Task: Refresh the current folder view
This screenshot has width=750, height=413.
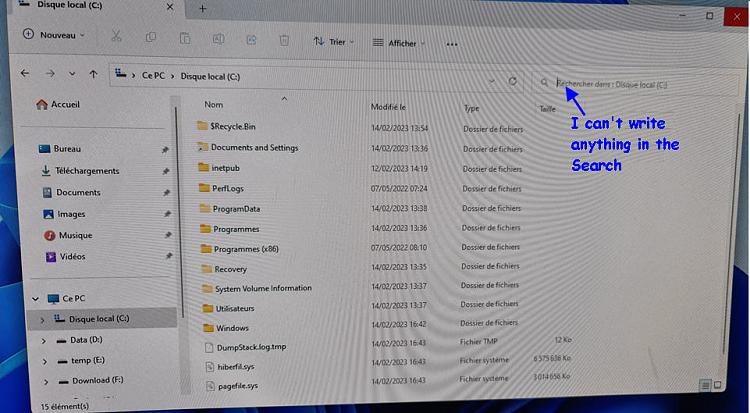Action: pyautogui.click(x=512, y=81)
